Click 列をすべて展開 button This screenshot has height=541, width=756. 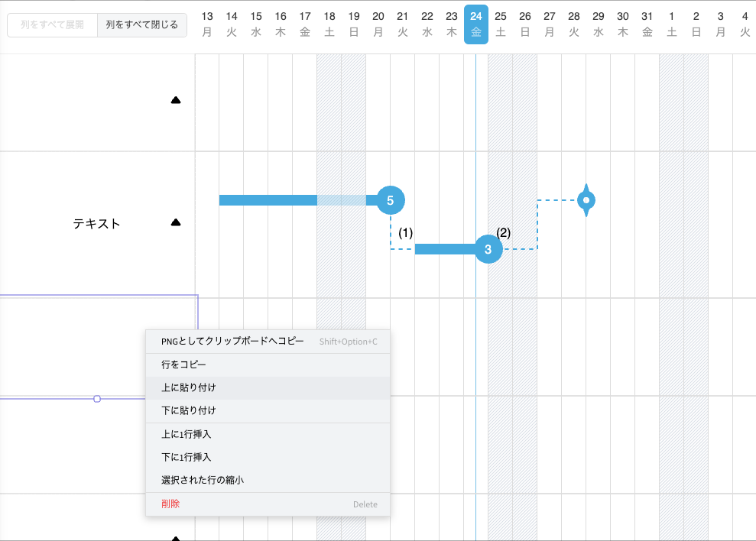point(53,25)
